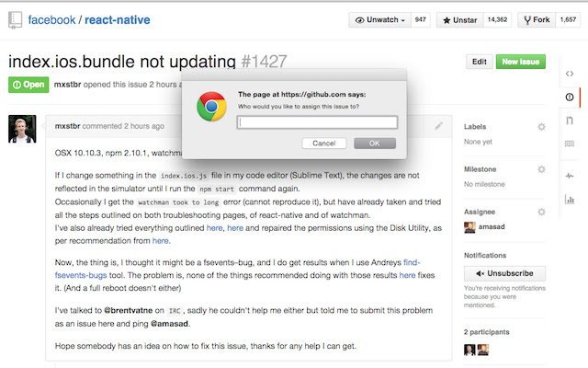This screenshot has width=588, height=368.
Task: Click the react-native repository link
Action: point(118,20)
